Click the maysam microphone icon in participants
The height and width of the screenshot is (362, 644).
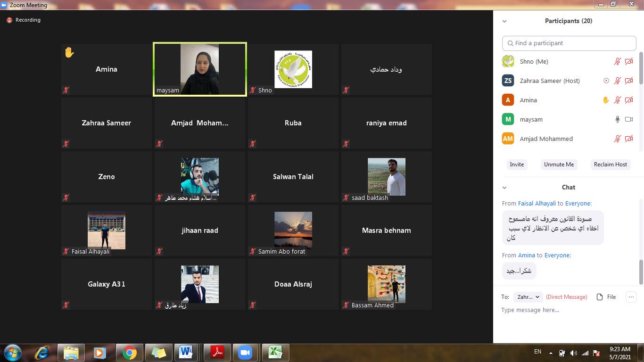tap(617, 120)
